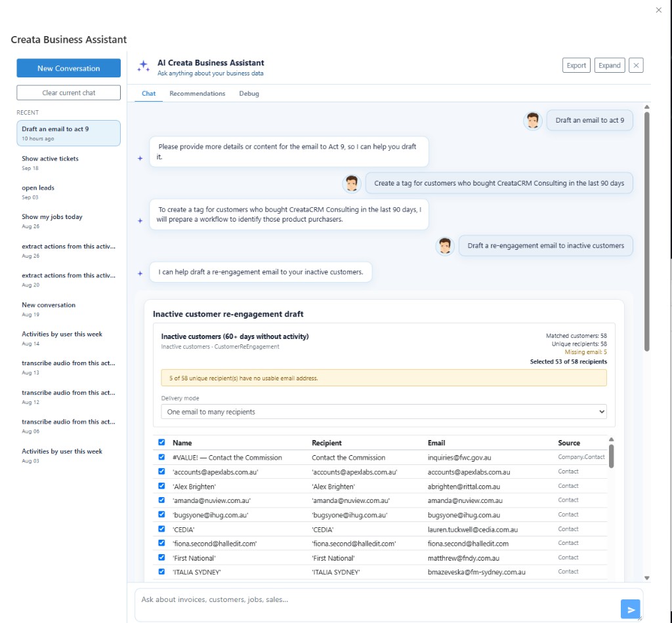The width and height of the screenshot is (672, 623).
Task: Click the sparkle logo beside AI Creata Business Assistant
Action: [x=143, y=66]
